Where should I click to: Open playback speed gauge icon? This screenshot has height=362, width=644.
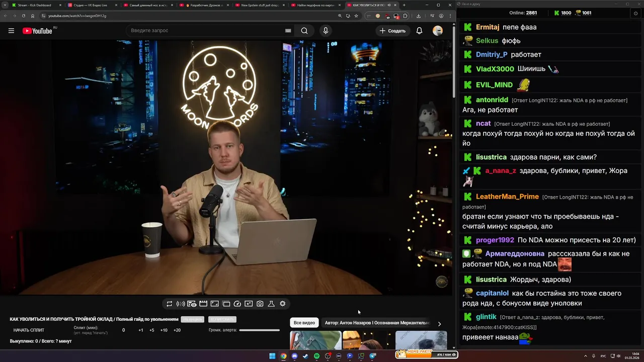[237, 304]
